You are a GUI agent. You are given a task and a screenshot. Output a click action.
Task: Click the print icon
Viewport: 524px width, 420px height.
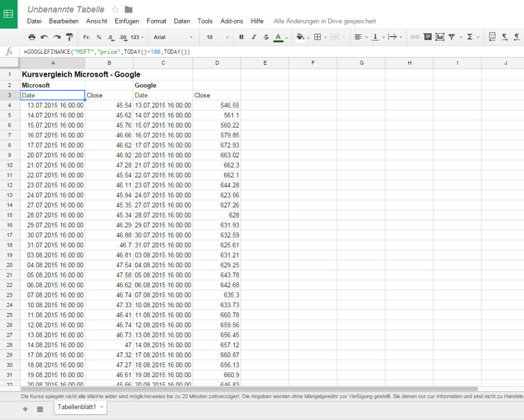[32, 37]
